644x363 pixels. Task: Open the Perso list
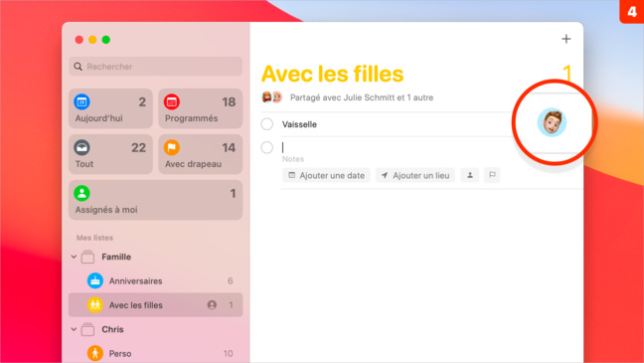point(155,353)
